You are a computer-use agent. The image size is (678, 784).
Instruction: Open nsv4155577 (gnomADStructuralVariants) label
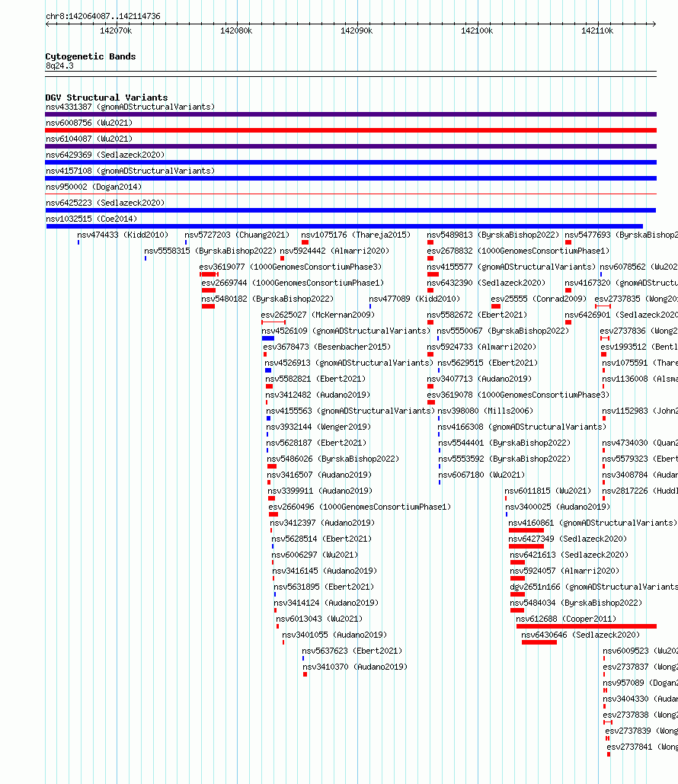[511, 267]
